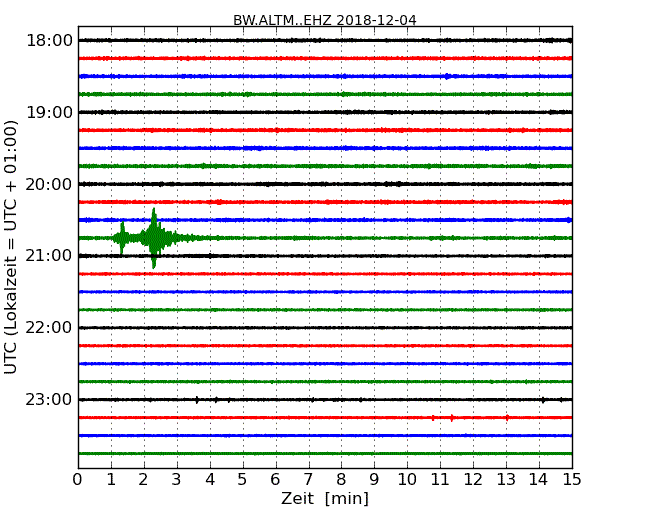Image resolution: width=650 pixels, height=520 pixels.
Task: Click the UTC Lokalzeit y-axis label
Action: click(x=11, y=247)
